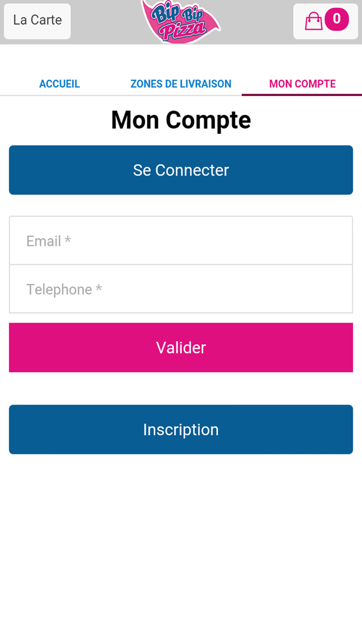Click the asterisk in the Email field
The width and height of the screenshot is (362, 644).
point(68,240)
